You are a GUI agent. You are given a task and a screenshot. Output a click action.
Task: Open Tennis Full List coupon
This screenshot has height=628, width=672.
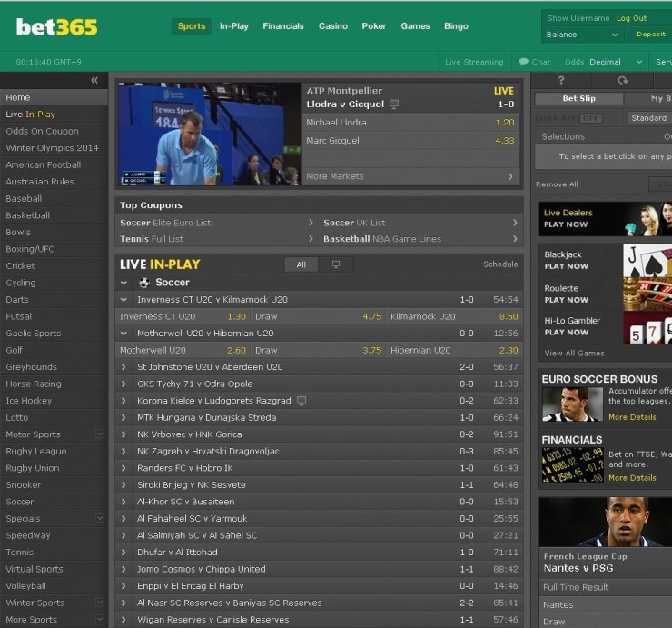click(216, 239)
